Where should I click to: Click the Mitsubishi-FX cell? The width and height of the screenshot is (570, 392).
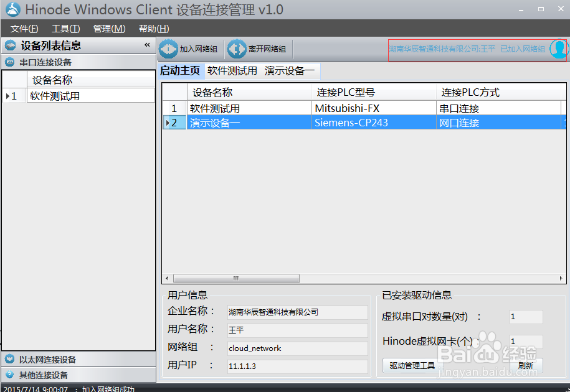click(374, 108)
